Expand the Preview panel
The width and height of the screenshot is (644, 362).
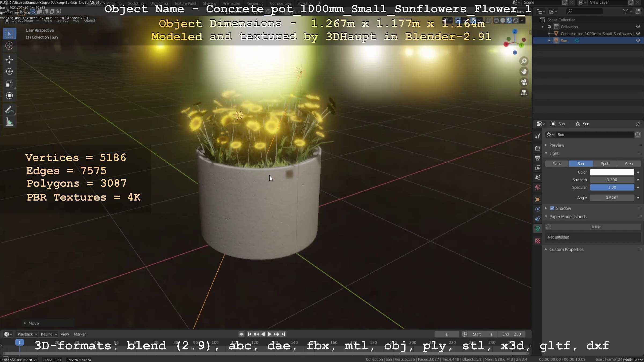click(x=546, y=145)
